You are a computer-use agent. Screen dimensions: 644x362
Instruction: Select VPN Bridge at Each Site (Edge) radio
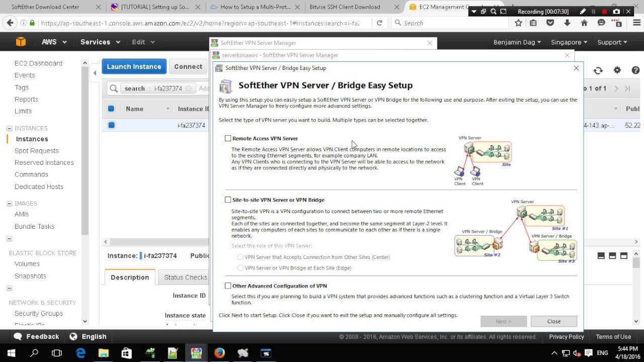[x=240, y=268]
